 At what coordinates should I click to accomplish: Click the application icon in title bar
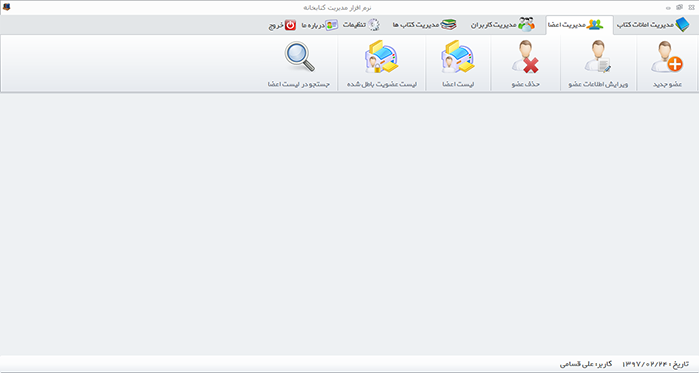click(6, 7)
